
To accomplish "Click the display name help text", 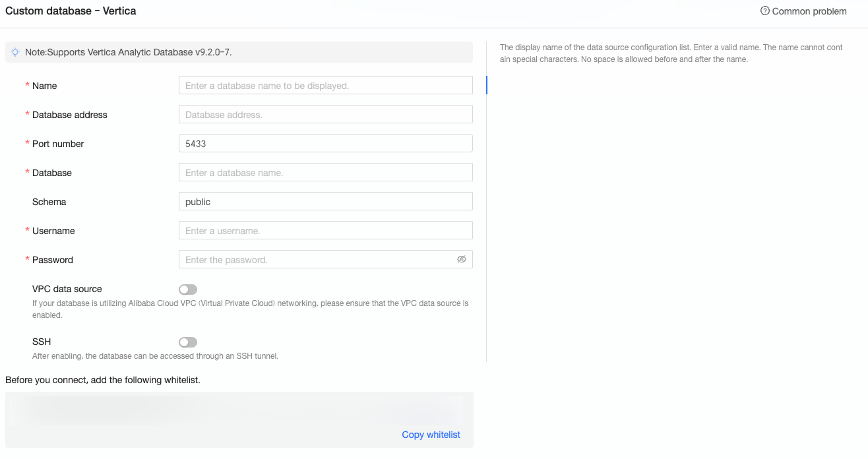I will pos(671,53).
